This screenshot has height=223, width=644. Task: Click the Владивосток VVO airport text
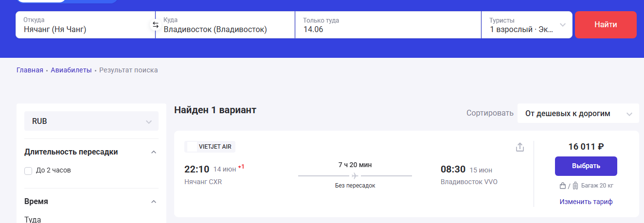(469, 182)
